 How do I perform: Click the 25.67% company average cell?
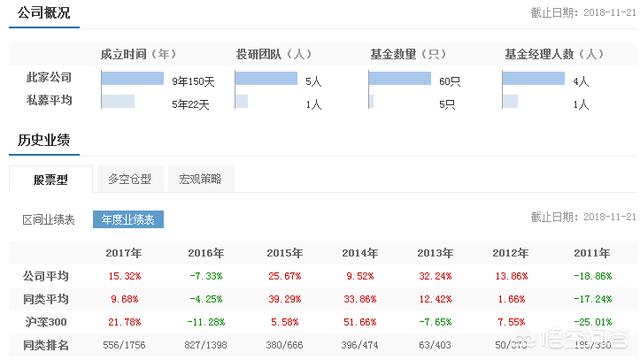[x=284, y=276]
